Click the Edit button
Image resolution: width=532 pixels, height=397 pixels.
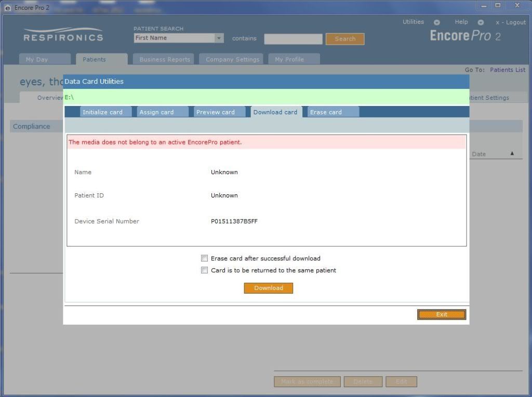pyautogui.click(x=402, y=381)
